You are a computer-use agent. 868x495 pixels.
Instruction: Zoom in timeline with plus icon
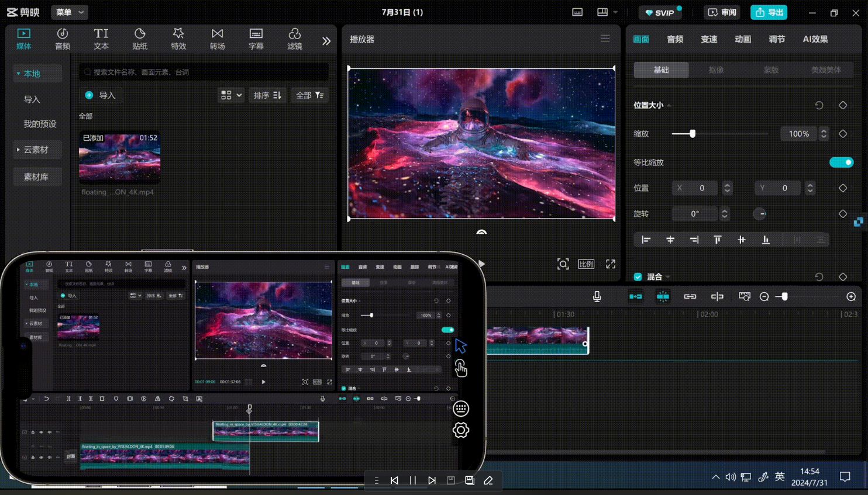coord(851,297)
